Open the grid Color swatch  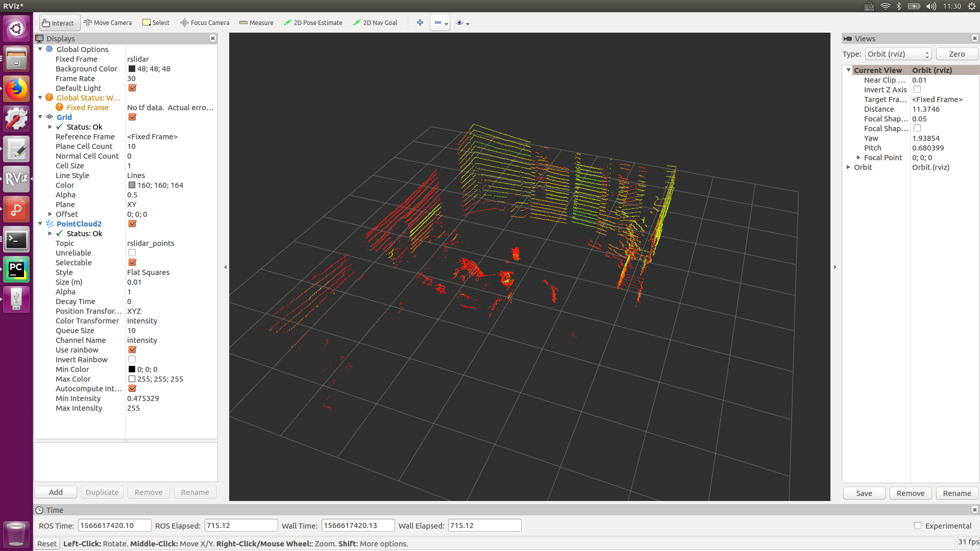[131, 185]
